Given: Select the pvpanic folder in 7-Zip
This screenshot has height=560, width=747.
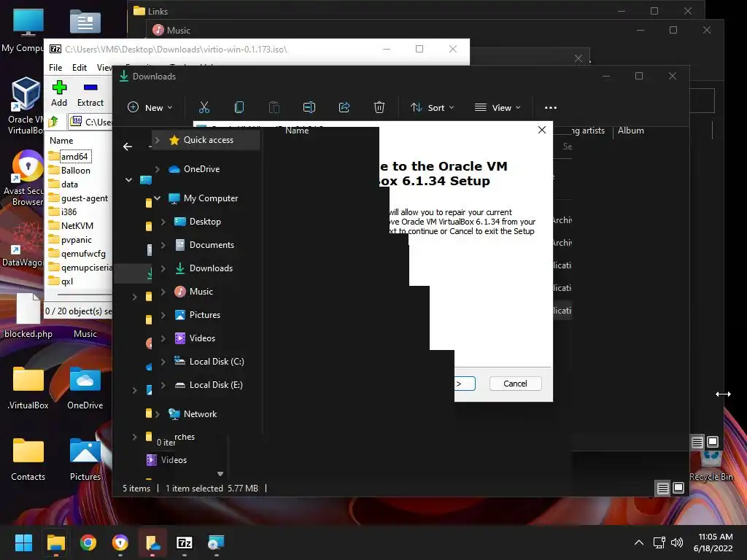Looking at the screenshot, I should [76, 239].
